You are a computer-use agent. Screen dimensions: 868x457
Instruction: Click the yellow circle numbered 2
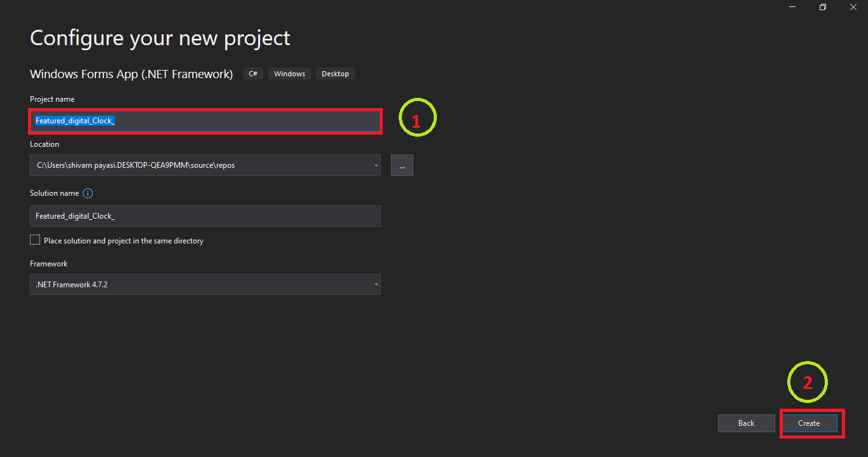click(808, 382)
